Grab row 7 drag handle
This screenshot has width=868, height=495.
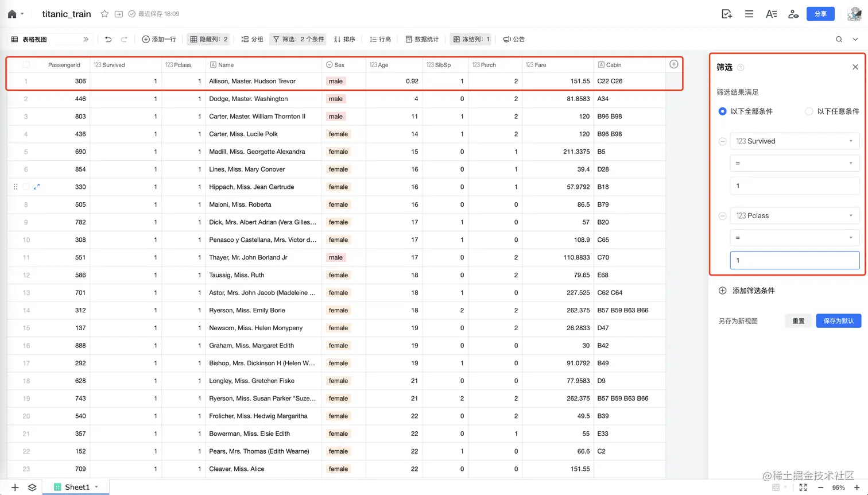pyautogui.click(x=15, y=187)
